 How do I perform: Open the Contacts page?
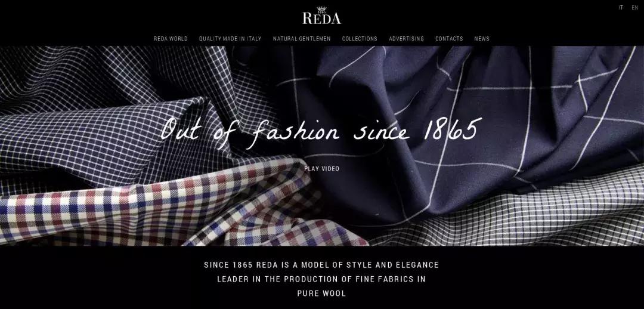coord(449,39)
